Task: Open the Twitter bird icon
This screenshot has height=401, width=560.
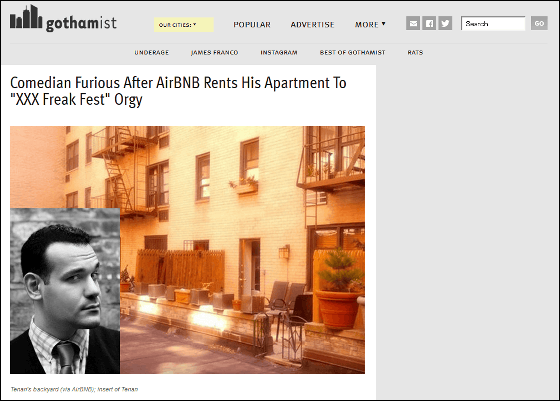Action: (445, 24)
